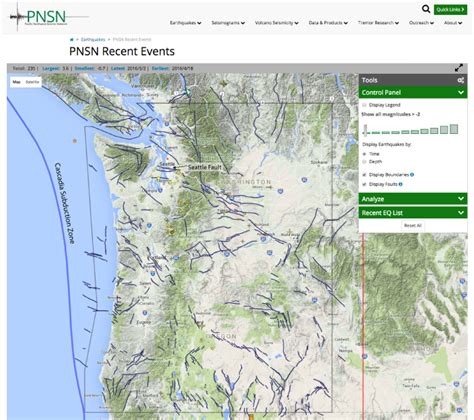
Task: Click the Seattle Fault label on map
Action: pyautogui.click(x=205, y=167)
